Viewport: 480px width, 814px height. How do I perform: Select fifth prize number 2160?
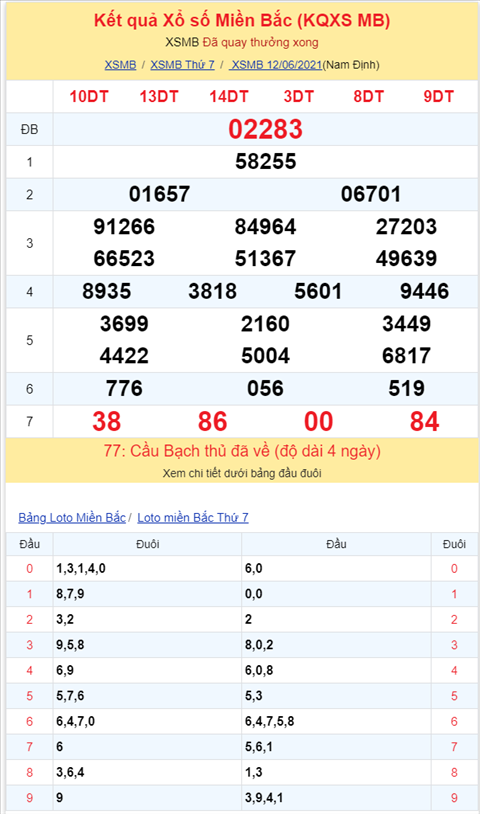point(265,324)
